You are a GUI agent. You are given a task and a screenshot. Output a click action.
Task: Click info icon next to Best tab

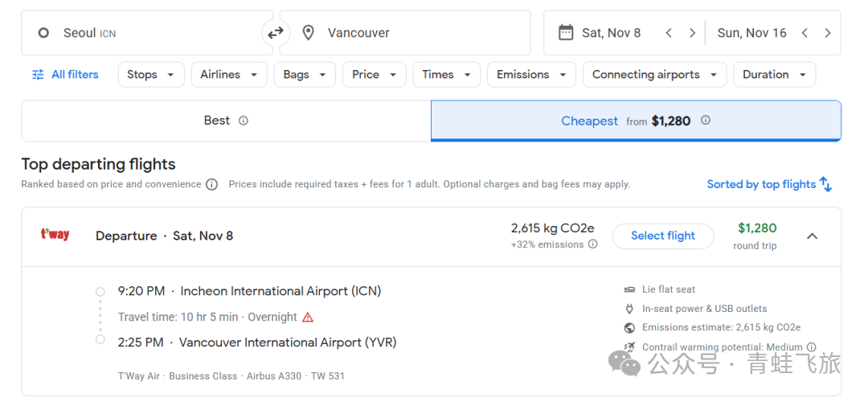point(244,121)
